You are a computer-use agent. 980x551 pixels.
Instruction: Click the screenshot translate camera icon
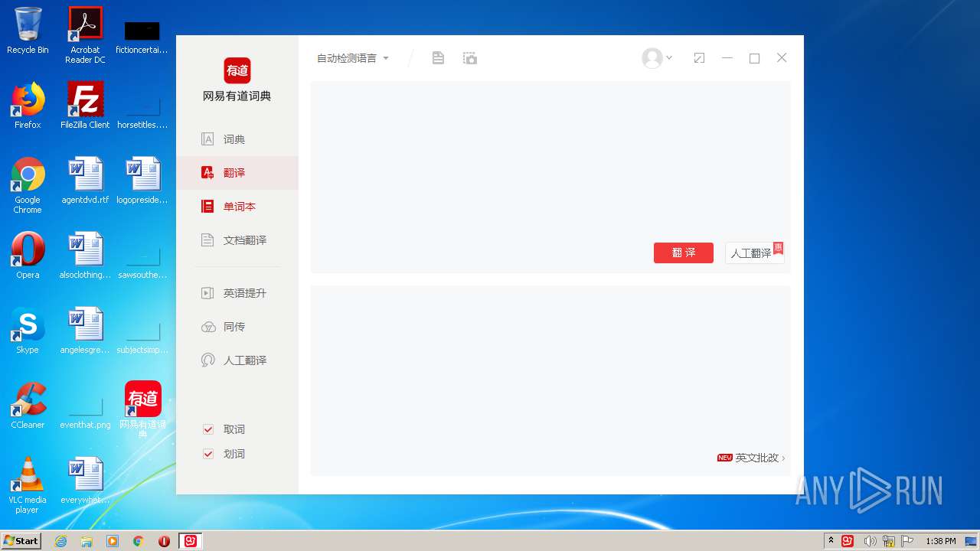[470, 58]
